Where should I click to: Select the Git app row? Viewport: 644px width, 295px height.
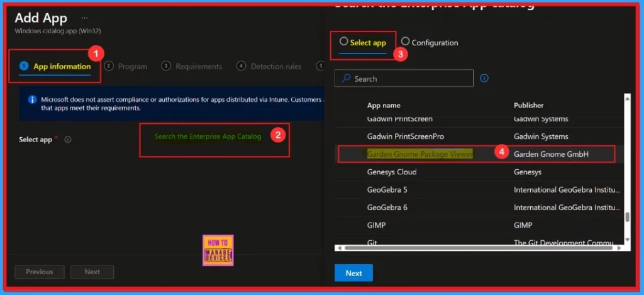479,241
